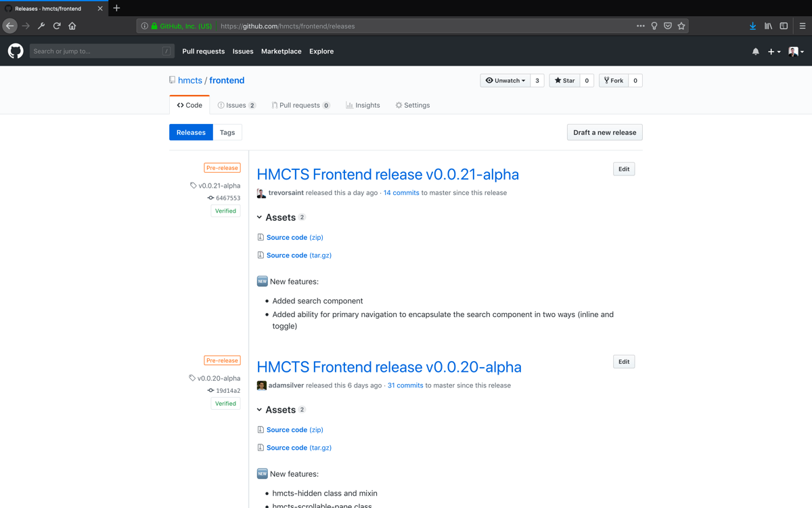Open the Firefox hamburger menu
This screenshot has width=812, height=508.
(803, 26)
